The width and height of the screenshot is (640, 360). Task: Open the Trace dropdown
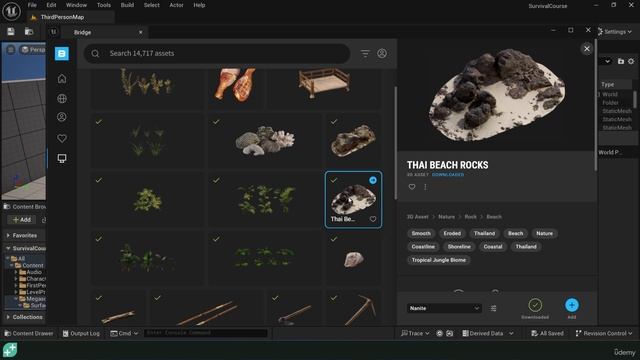pos(415,333)
